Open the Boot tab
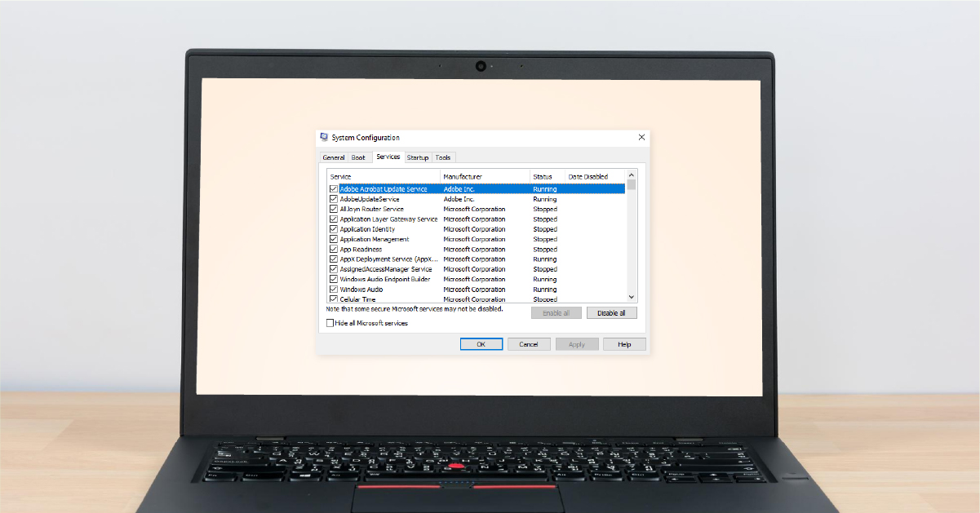The image size is (980, 513). click(x=358, y=157)
